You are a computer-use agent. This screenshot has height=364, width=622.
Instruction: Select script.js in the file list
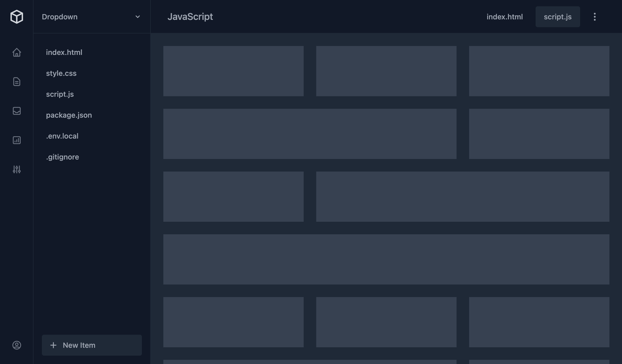60,94
